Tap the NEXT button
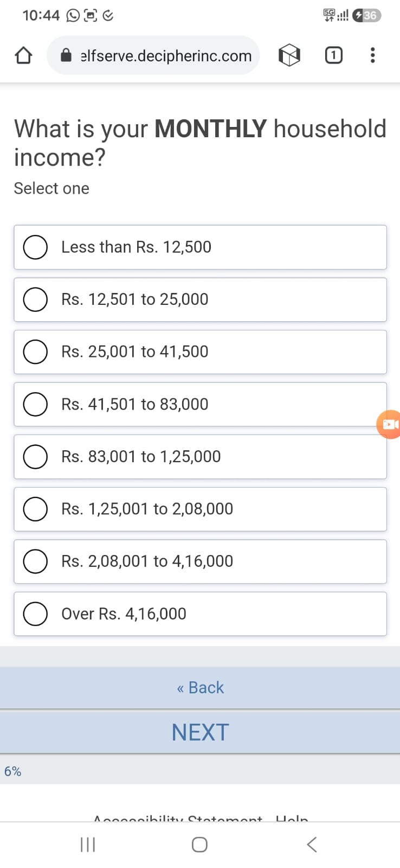Screen dimensions: 400x868 coord(200,732)
